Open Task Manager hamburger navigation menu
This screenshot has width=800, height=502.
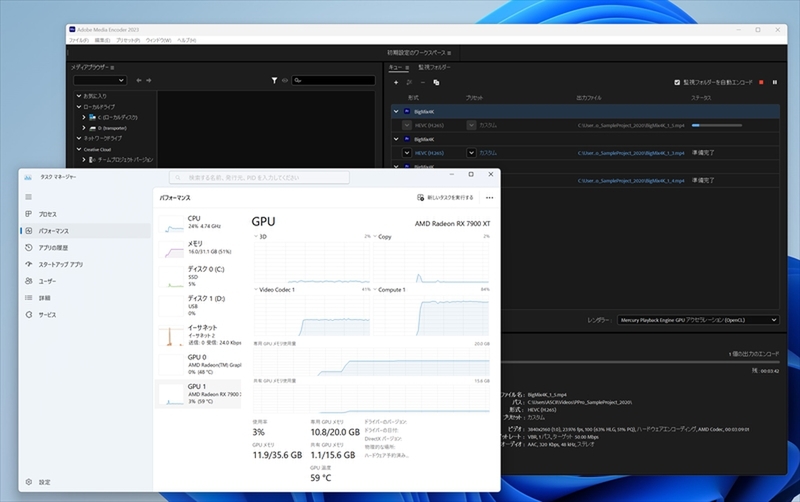click(28, 197)
